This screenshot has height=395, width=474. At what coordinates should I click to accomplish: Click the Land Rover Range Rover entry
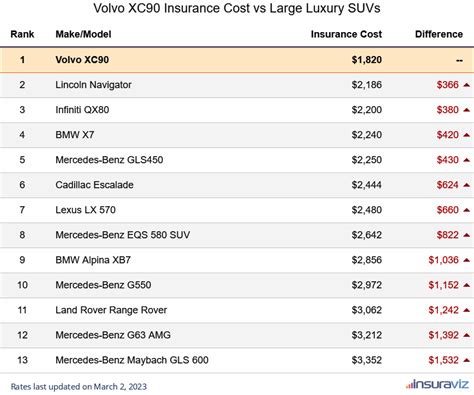[x=111, y=310]
